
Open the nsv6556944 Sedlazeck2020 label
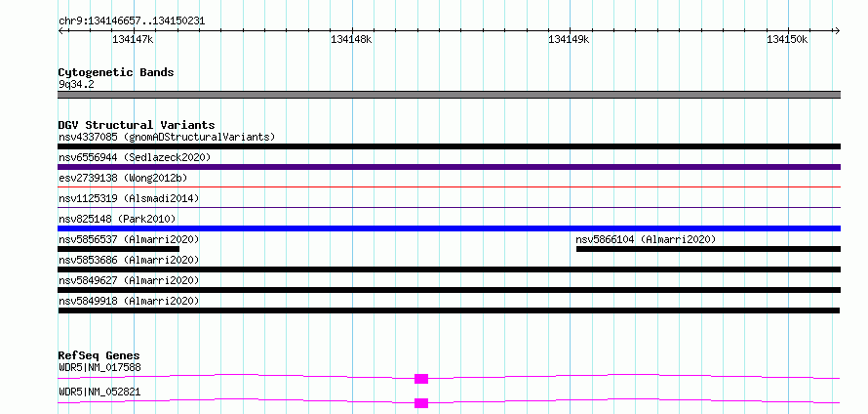point(135,157)
